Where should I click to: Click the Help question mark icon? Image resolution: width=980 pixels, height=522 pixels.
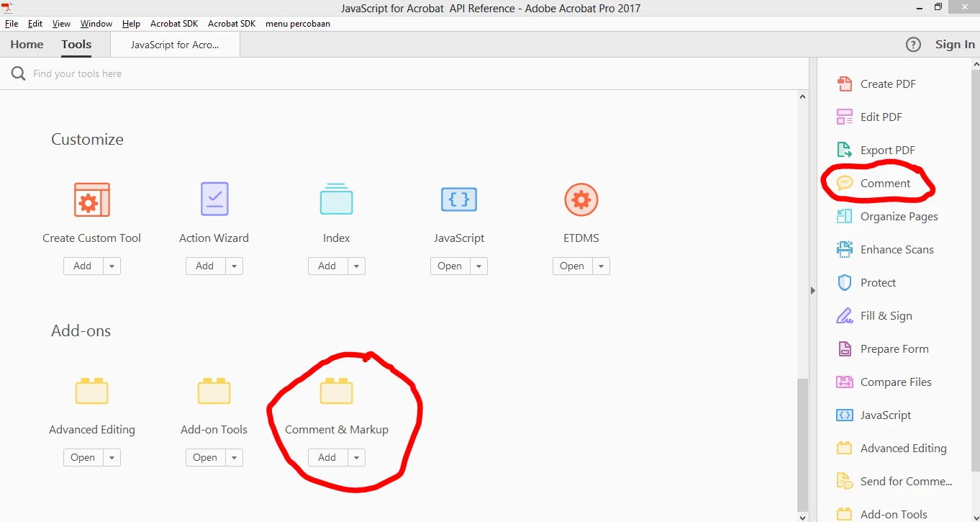(913, 45)
